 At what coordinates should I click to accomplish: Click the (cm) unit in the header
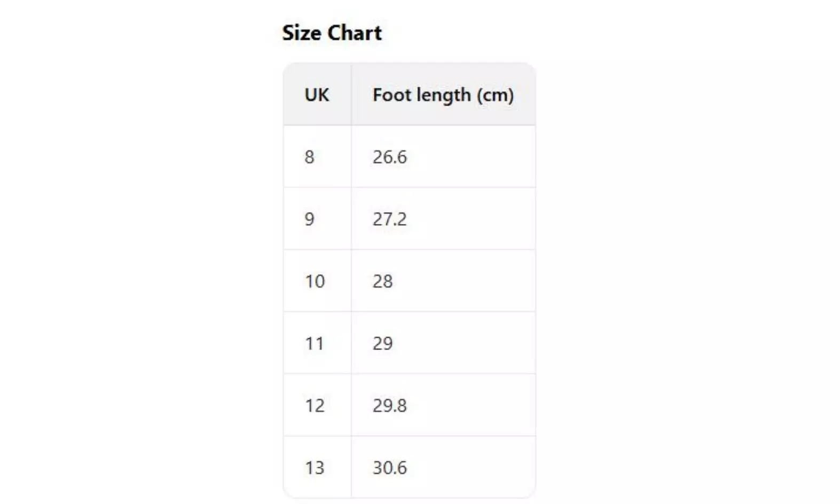[x=495, y=95]
